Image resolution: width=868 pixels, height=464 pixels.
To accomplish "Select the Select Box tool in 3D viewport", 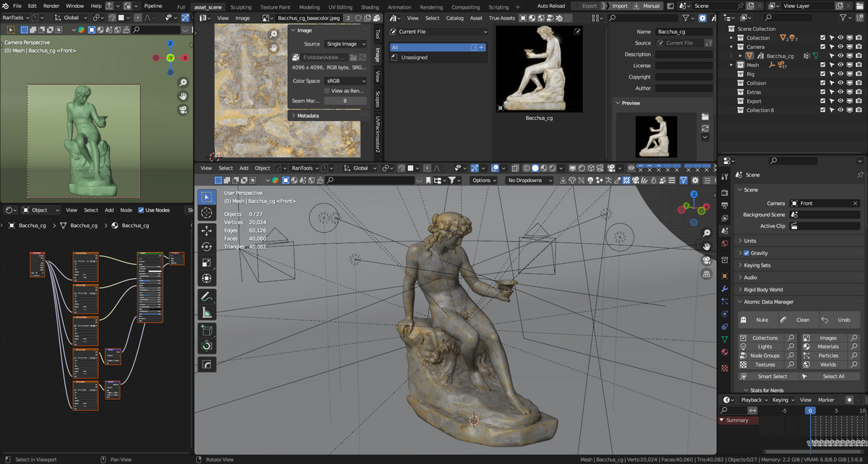I will (206, 197).
